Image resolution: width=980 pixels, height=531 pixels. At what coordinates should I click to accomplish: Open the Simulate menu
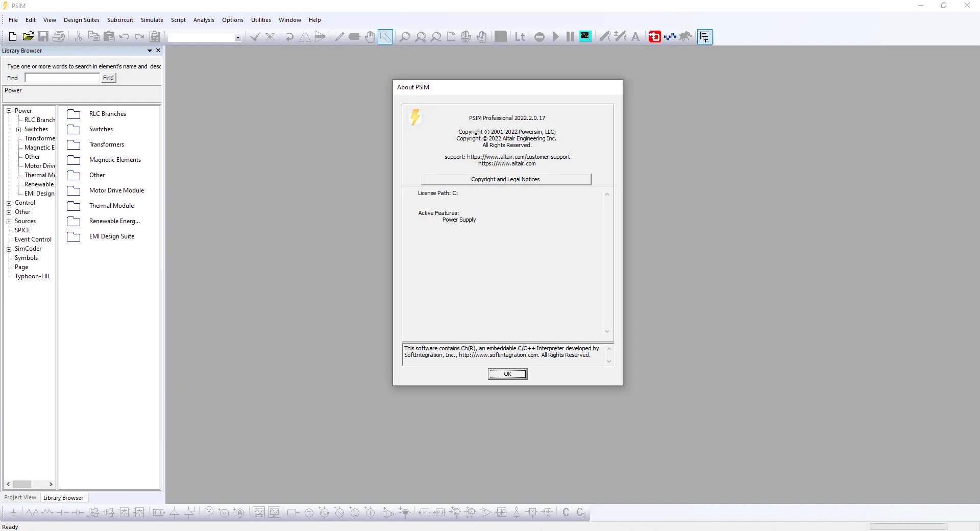click(152, 20)
